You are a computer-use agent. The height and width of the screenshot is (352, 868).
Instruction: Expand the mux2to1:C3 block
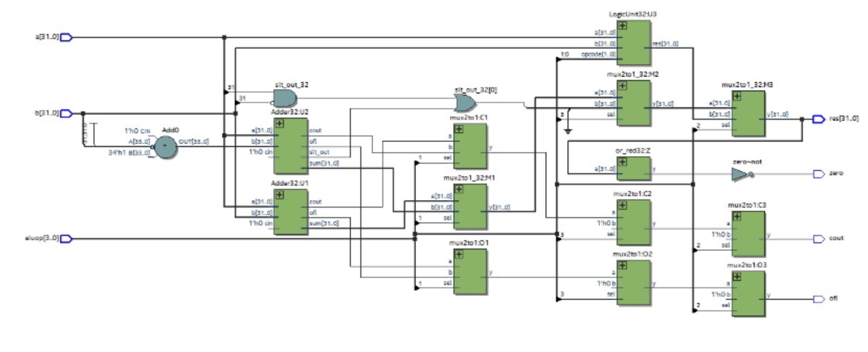coord(737,216)
